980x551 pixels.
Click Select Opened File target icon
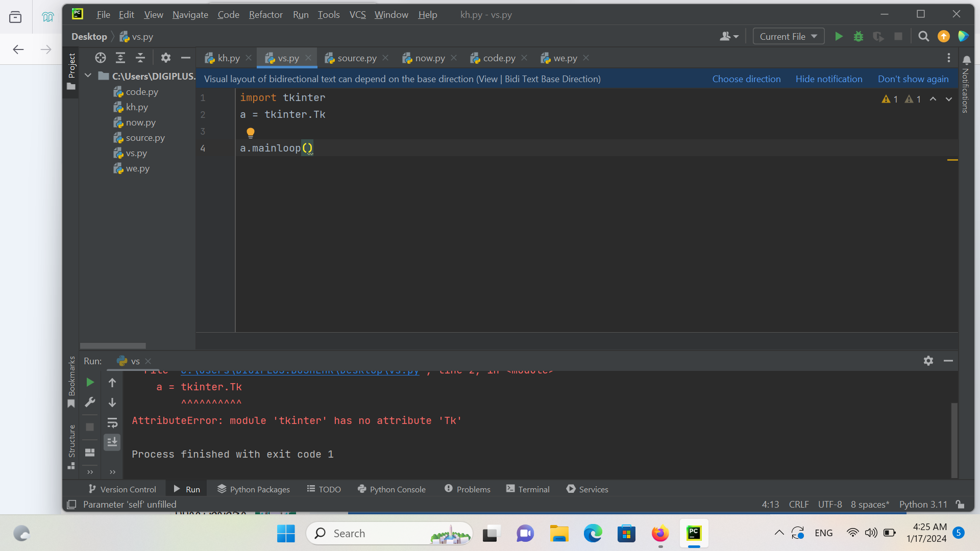pos(101,58)
